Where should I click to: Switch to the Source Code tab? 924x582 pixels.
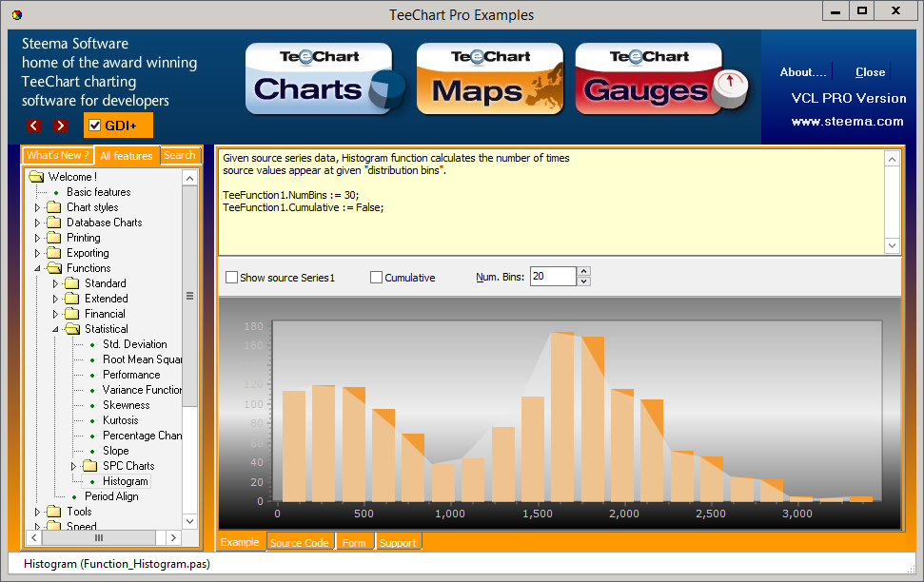coord(300,542)
